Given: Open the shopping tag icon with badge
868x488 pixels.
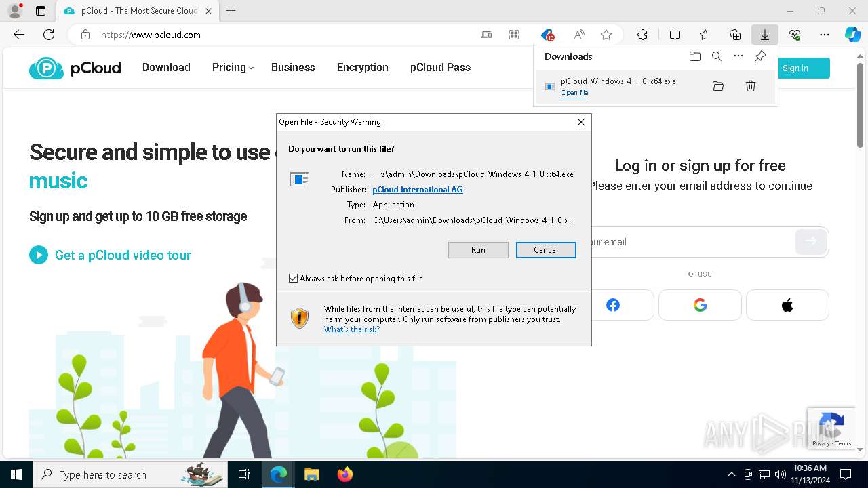Looking at the screenshot, I should pyautogui.click(x=547, y=35).
